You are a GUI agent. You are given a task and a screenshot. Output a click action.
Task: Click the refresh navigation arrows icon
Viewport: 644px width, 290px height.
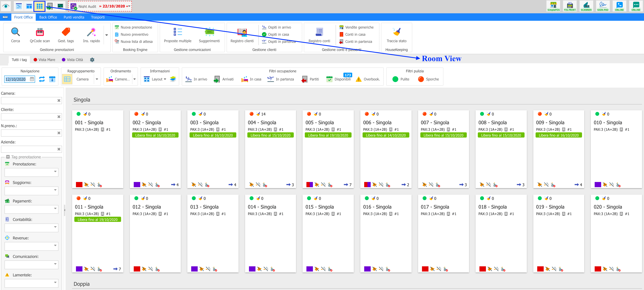pyautogui.click(x=42, y=79)
